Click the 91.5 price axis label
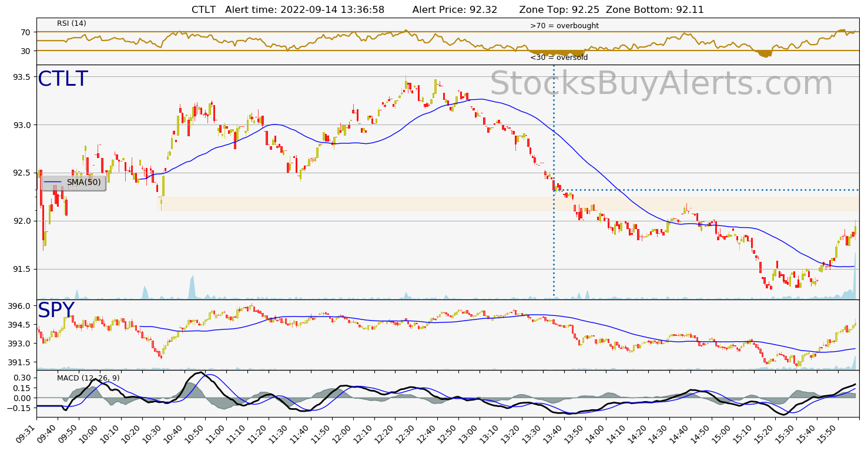 tap(22, 269)
